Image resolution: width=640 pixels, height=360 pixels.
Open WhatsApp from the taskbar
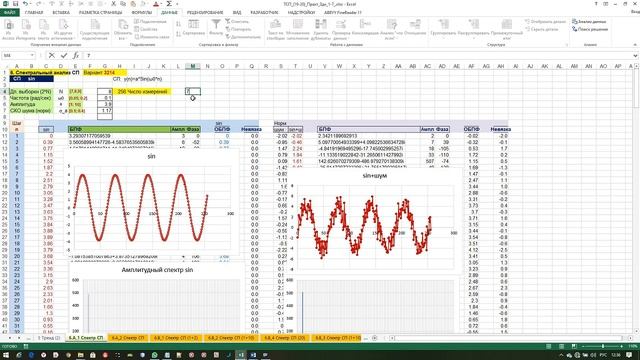tap(155, 355)
